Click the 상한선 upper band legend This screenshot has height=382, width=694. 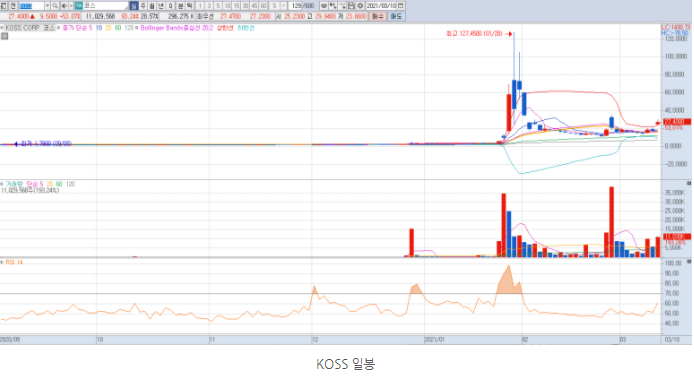pyautogui.click(x=225, y=27)
